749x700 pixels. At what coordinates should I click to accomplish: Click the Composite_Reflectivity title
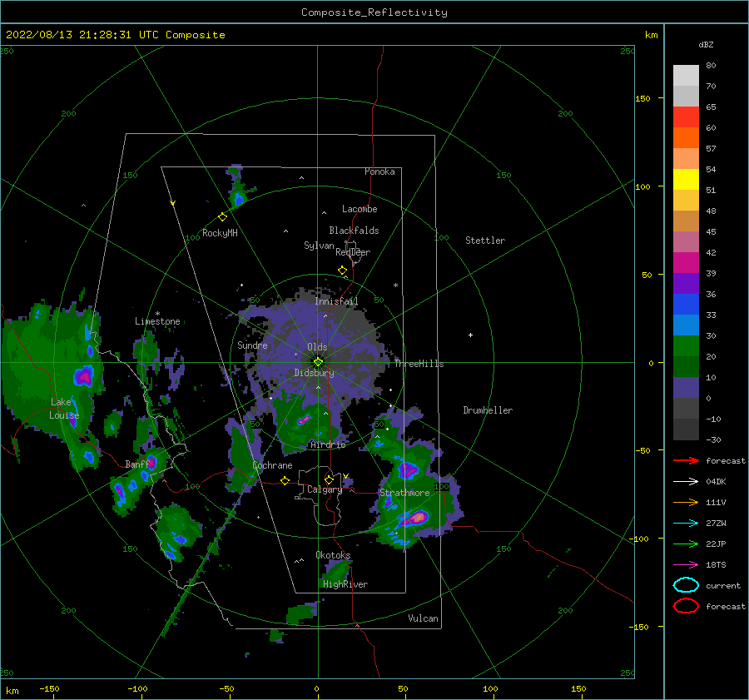pos(374,12)
